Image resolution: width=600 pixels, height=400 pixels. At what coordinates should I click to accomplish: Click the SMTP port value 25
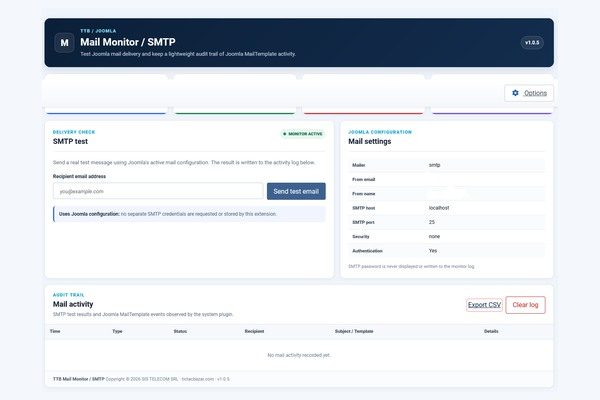(x=432, y=222)
